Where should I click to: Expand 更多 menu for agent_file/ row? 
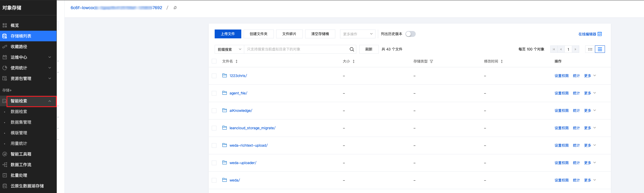[590, 93]
